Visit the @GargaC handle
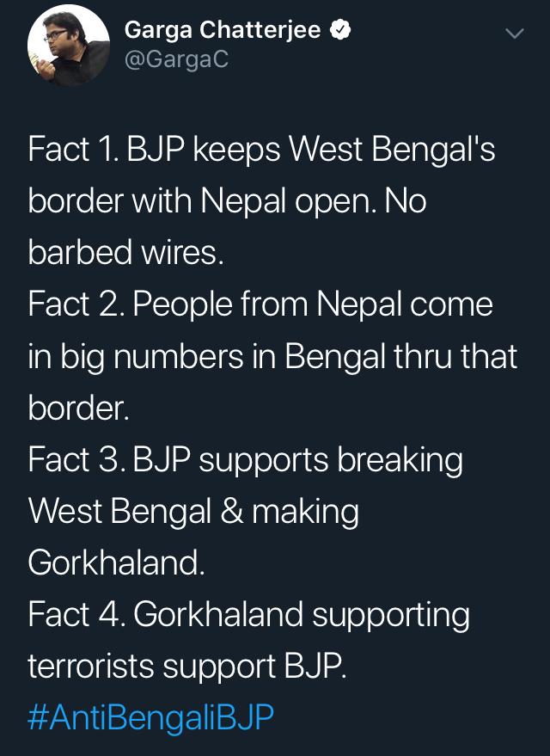Screen dimensions: 550x756 tap(176, 60)
